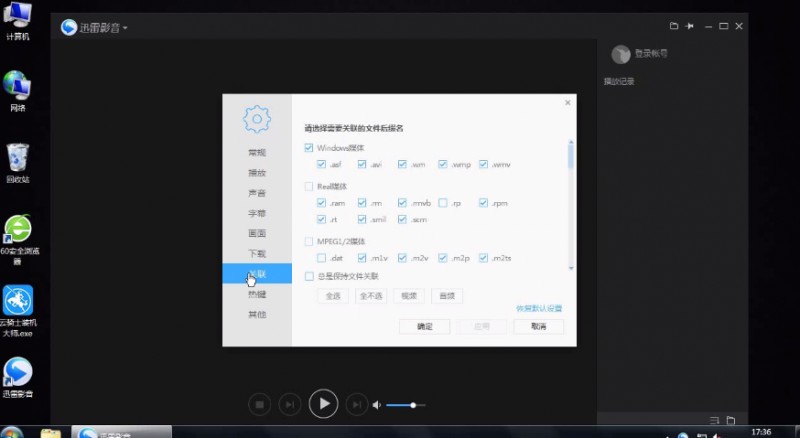This screenshot has width=800, height=438.
Task: Uncheck the Windows媒体 group checkbox
Action: [309, 148]
